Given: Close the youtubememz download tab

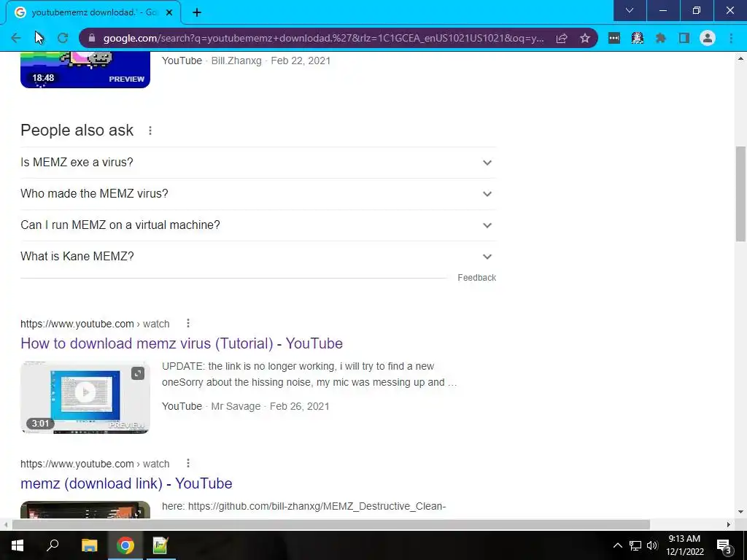Looking at the screenshot, I should (x=169, y=12).
